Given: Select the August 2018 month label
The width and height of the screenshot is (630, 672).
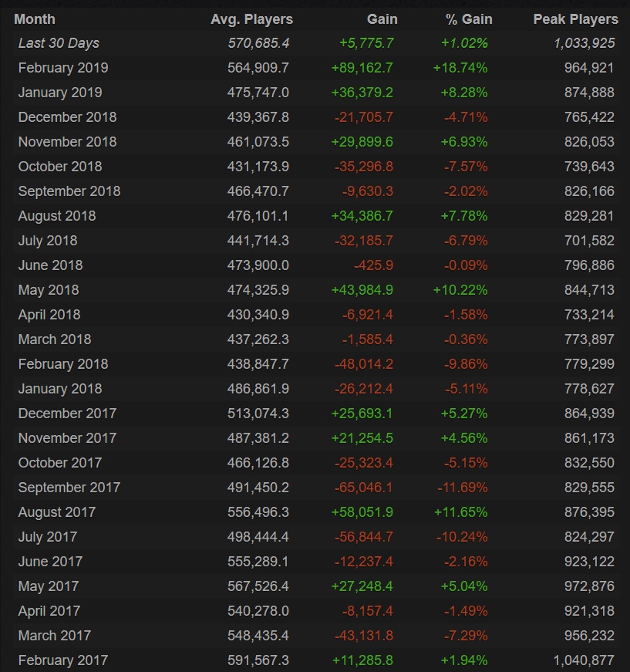Looking at the screenshot, I should point(57,216).
